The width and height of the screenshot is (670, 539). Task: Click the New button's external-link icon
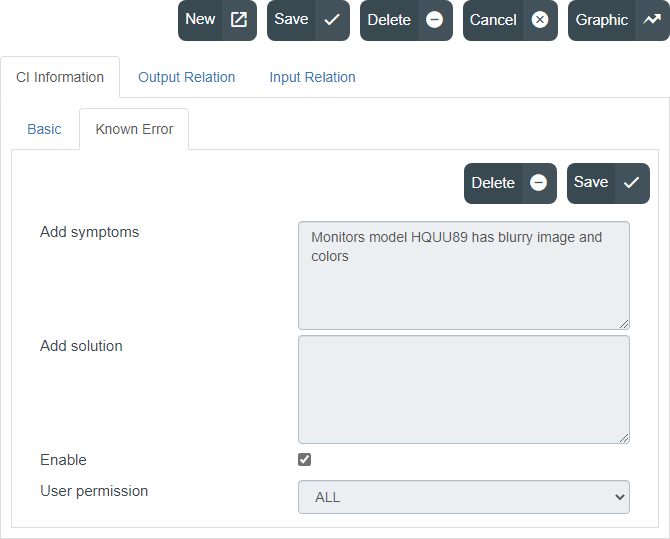click(238, 20)
